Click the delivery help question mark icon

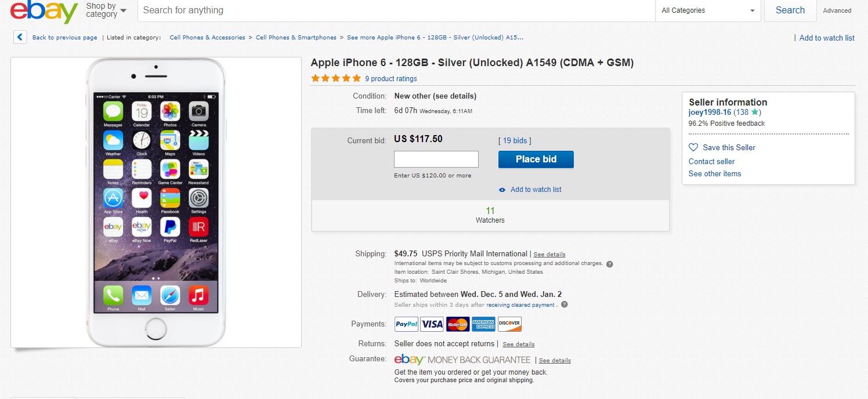(565, 304)
